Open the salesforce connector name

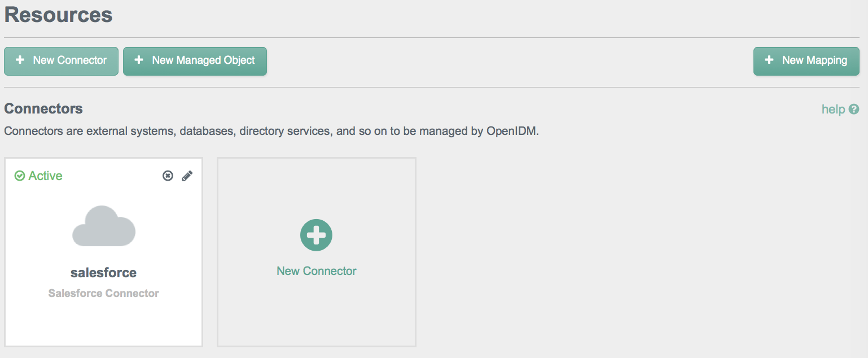click(x=104, y=273)
